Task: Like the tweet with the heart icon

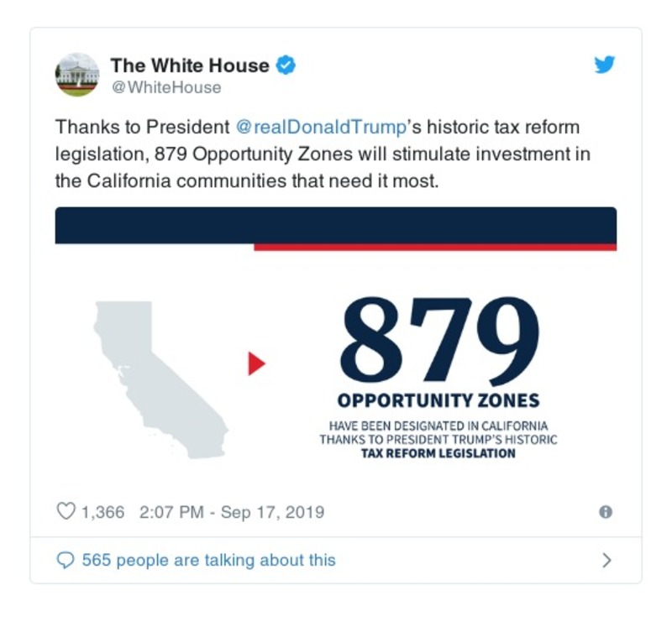Action: click(x=66, y=511)
